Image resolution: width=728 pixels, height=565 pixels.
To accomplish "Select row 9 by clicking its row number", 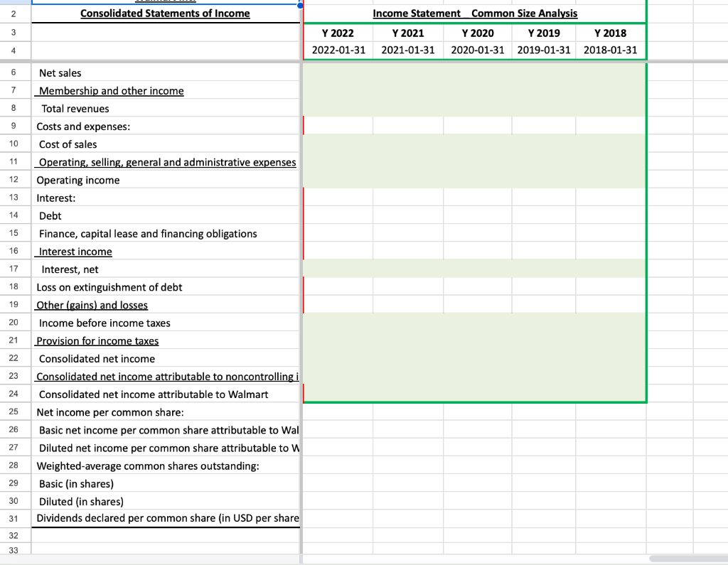I will click(15, 126).
